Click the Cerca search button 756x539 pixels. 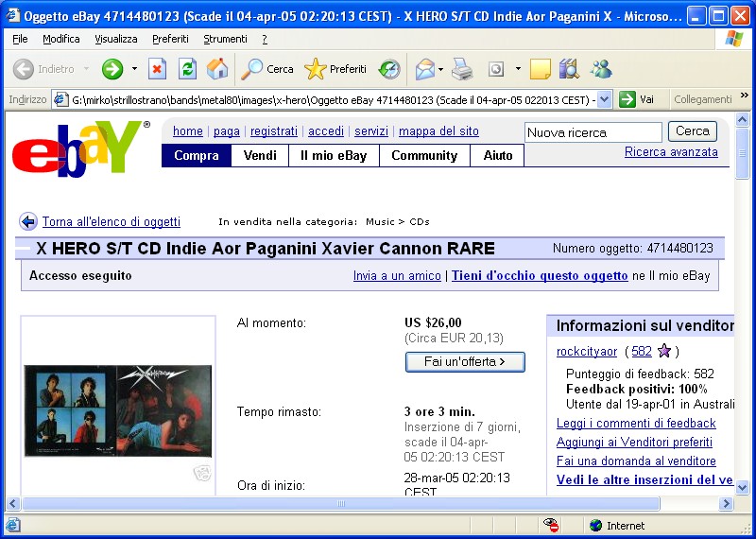click(x=693, y=131)
